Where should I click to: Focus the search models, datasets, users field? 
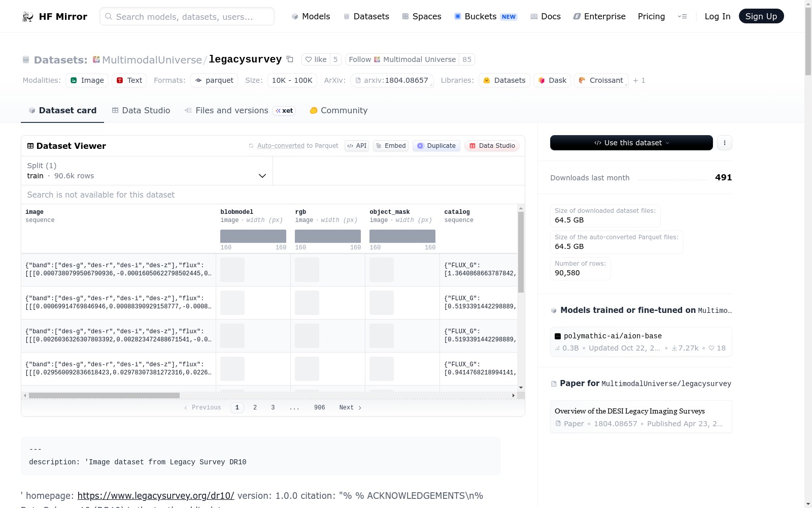coord(187,16)
